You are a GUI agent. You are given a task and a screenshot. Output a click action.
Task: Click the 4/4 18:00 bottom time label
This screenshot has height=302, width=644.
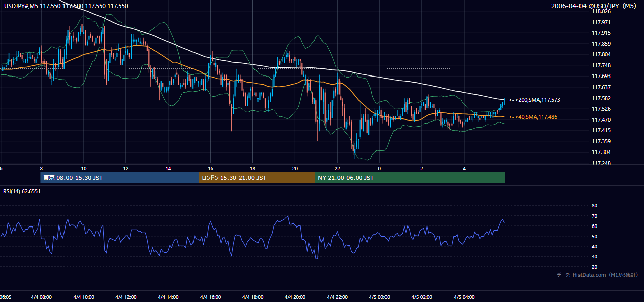(253, 297)
